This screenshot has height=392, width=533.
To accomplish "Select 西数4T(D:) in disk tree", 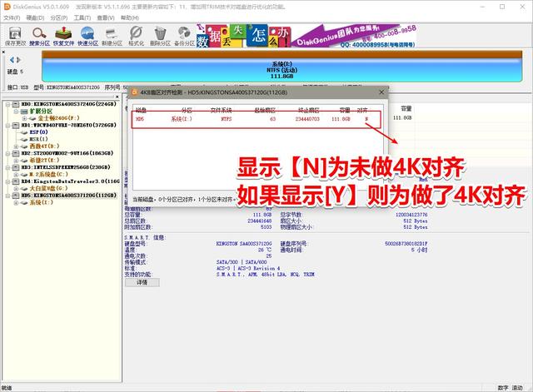I will tap(44, 146).
